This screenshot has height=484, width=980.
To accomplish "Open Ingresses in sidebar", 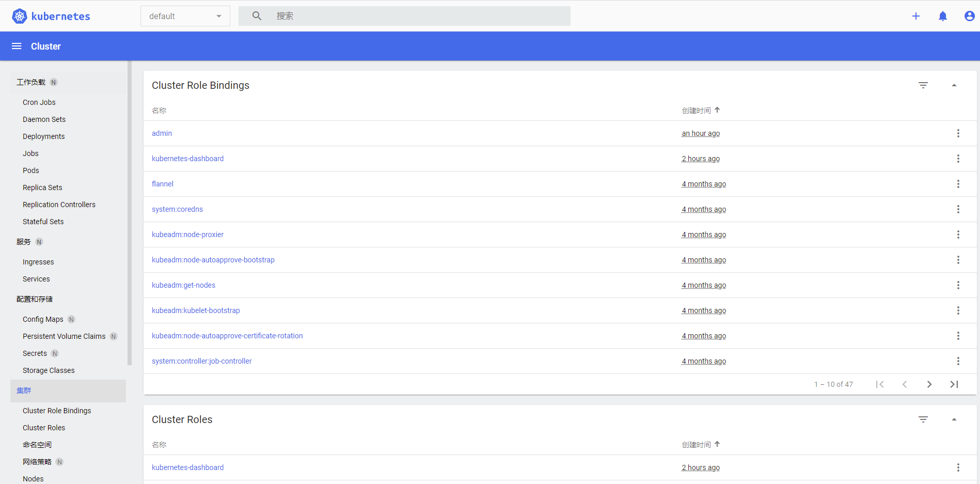I will click(38, 262).
